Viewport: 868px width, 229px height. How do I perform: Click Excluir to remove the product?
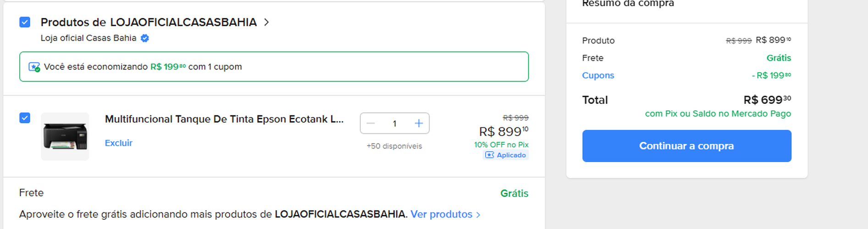tap(118, 143)
